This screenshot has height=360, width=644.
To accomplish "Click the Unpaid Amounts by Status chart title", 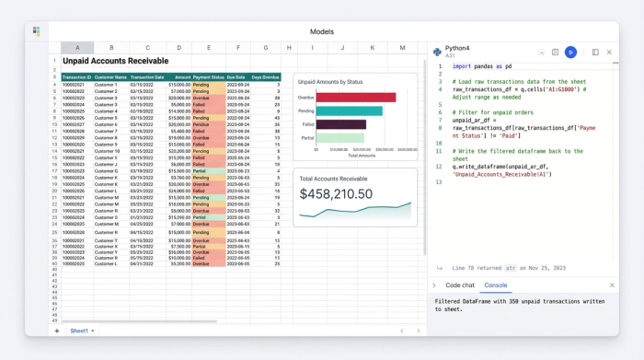I will point(330,82).
